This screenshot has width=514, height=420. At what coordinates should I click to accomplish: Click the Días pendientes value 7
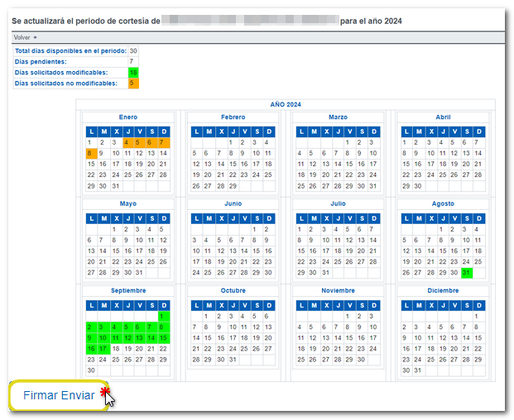(x=131, y=62)
